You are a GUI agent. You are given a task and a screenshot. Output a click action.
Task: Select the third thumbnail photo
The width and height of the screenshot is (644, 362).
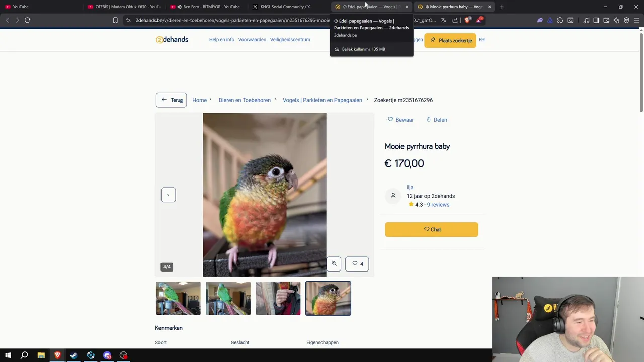pyautogui.click(x=278, y=298)
